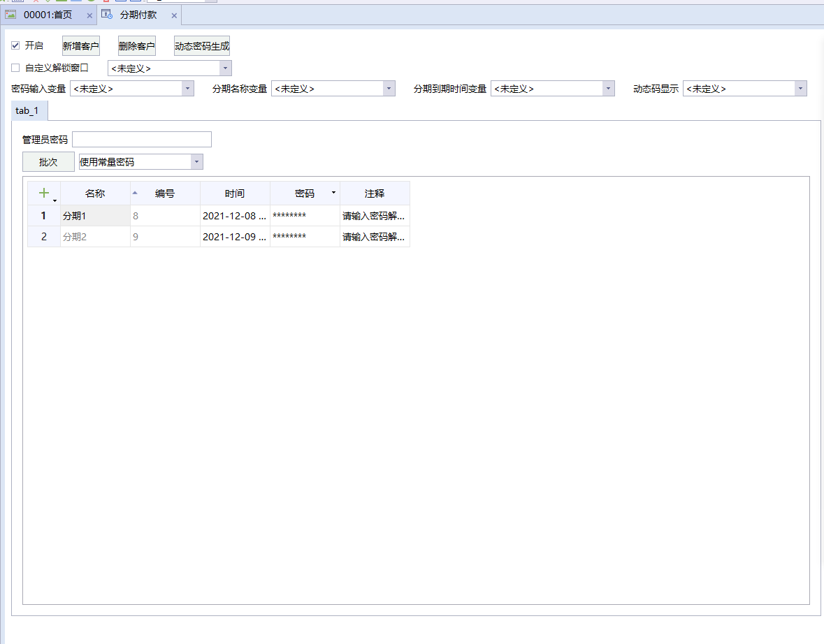This screenshot has height=644, width=824.
Task: Click the 管理员密码 input field
Action: click(142, 140)
